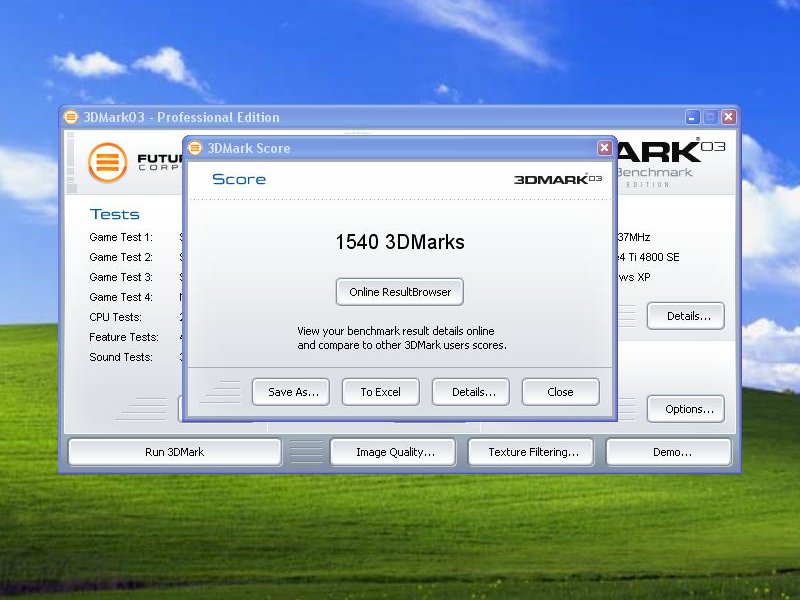This screenshot has width=800, height=600.
Task: Click the "CPU Tests:" label
Action: coord(115,317)
